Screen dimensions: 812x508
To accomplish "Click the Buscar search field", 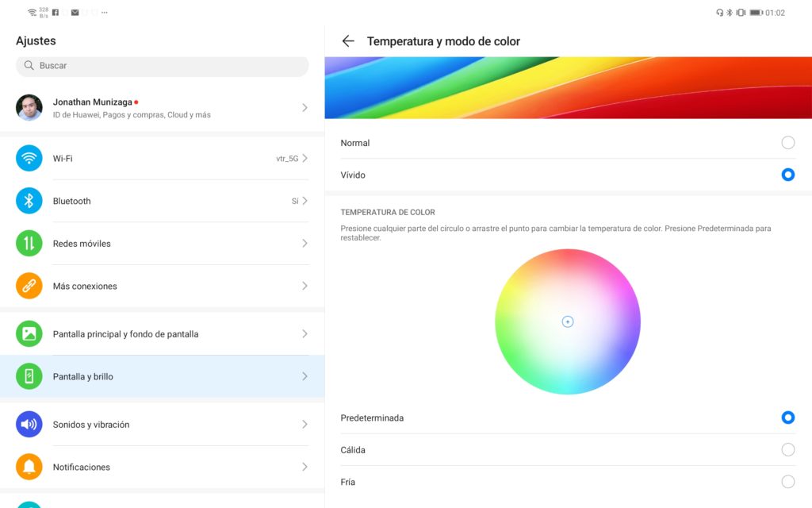I will click(162, 66).
